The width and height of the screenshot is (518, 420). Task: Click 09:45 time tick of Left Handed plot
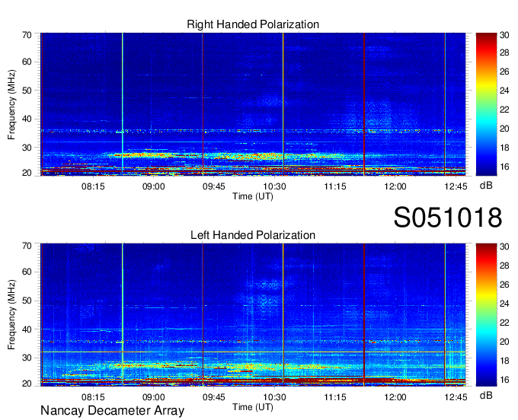click(x=214, y=397)
